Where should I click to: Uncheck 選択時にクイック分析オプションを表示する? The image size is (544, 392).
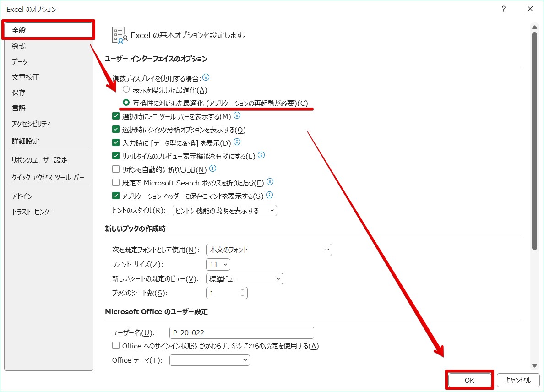click(x=116, y=130)
